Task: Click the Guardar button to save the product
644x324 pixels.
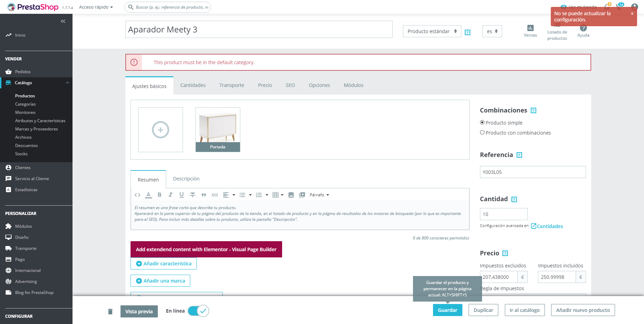Action: tap(448, 310)
